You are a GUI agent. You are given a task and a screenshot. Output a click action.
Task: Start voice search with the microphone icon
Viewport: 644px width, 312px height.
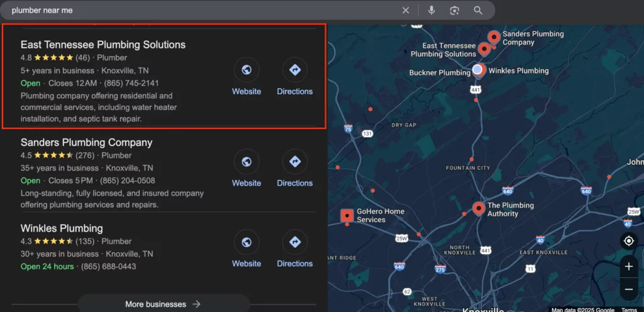pos(431,10)
